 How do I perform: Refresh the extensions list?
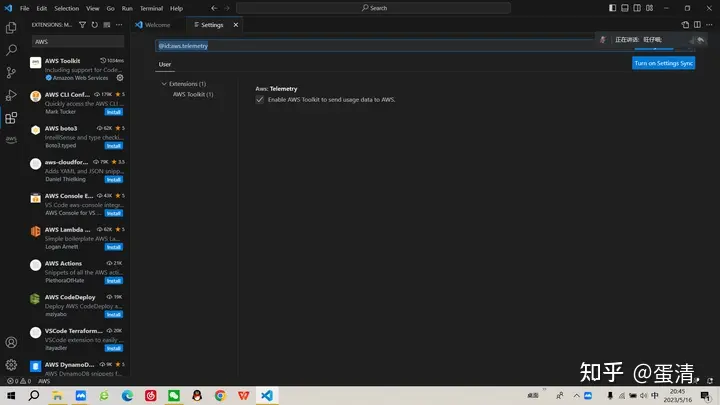[95, 25]
